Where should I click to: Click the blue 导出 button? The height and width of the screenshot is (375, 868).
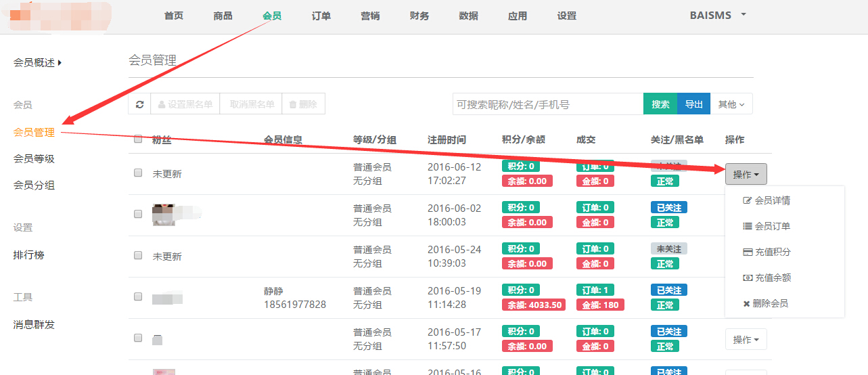693,104
